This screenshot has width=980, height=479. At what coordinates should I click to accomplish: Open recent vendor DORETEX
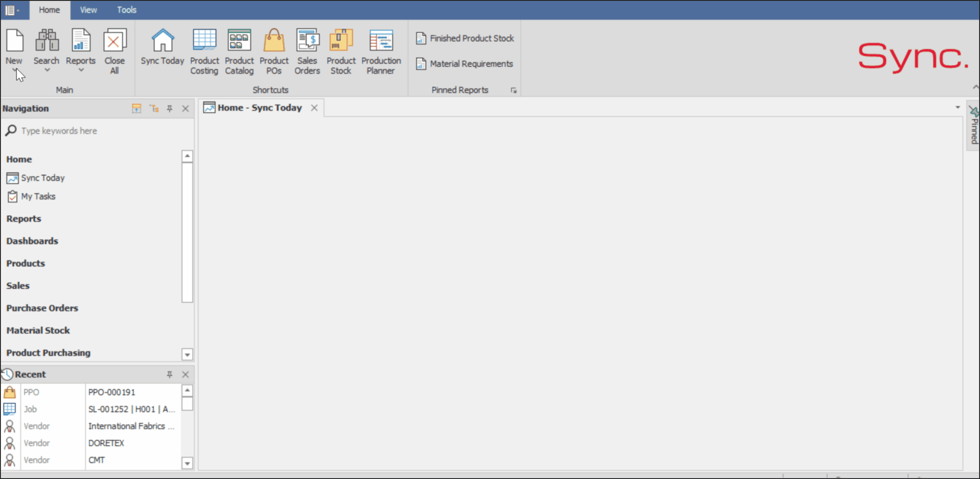pyautogui.click(x=106, y=443)
